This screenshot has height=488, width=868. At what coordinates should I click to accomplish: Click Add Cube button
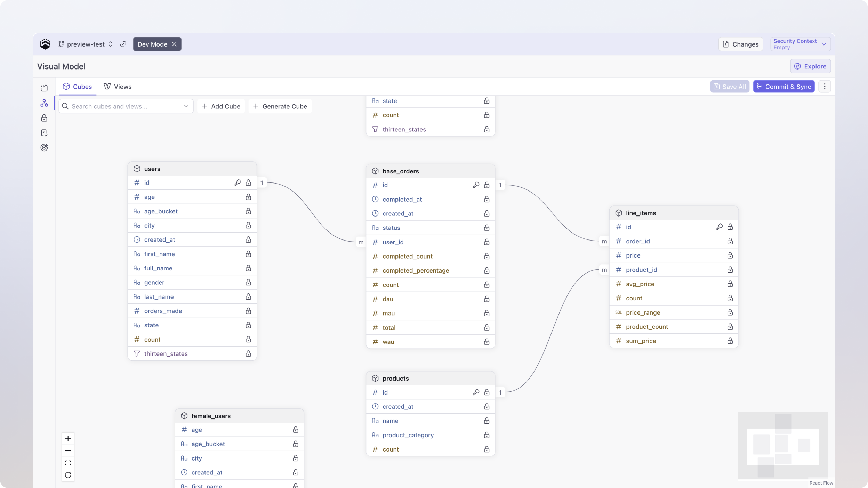[221, 106]
